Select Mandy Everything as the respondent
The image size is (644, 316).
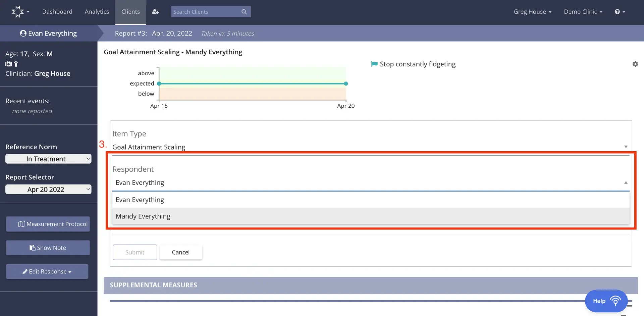[x=143, y=216]
